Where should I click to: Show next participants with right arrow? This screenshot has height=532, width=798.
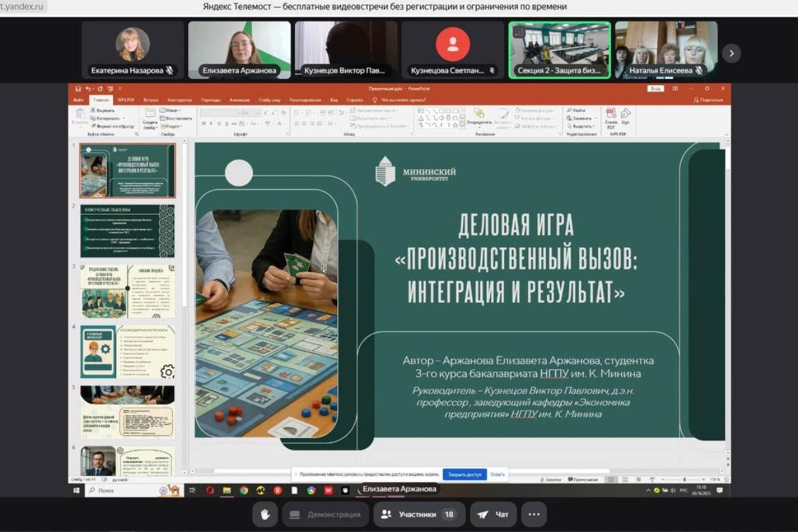click(731, 53)
